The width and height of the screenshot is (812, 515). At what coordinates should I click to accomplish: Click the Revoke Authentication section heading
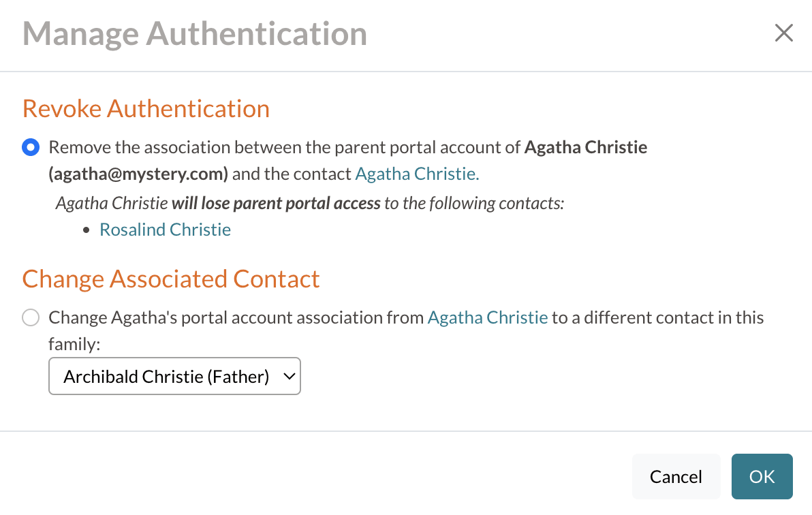click(x=146, y=108)
